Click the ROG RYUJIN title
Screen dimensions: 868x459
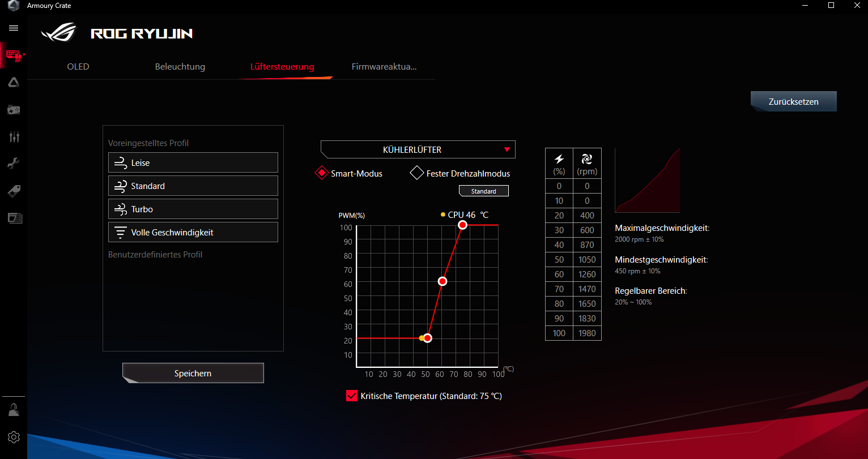pos(142,33)
